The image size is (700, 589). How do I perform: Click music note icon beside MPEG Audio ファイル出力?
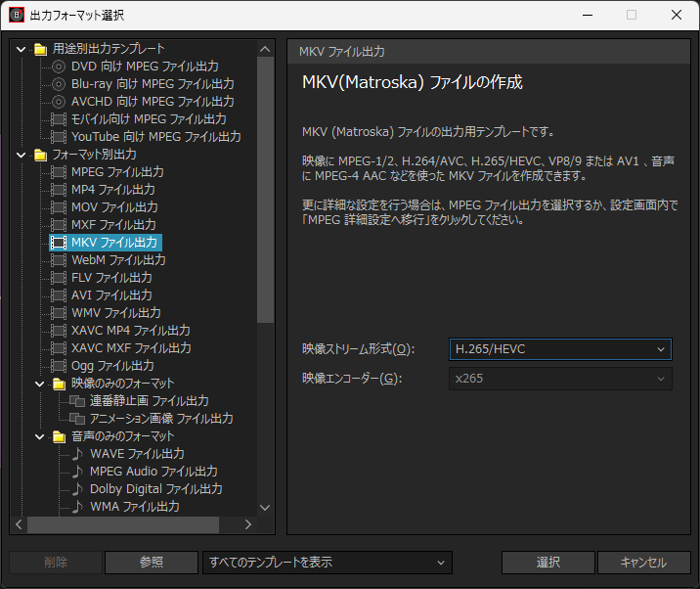pyautogui.click(x=77, y=472)
